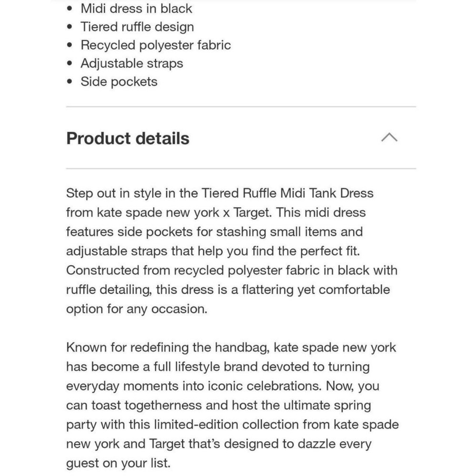Click the "Adjustable straps" bullet item
This screenshot has height=476, width=476.
[x=132, y=63]
